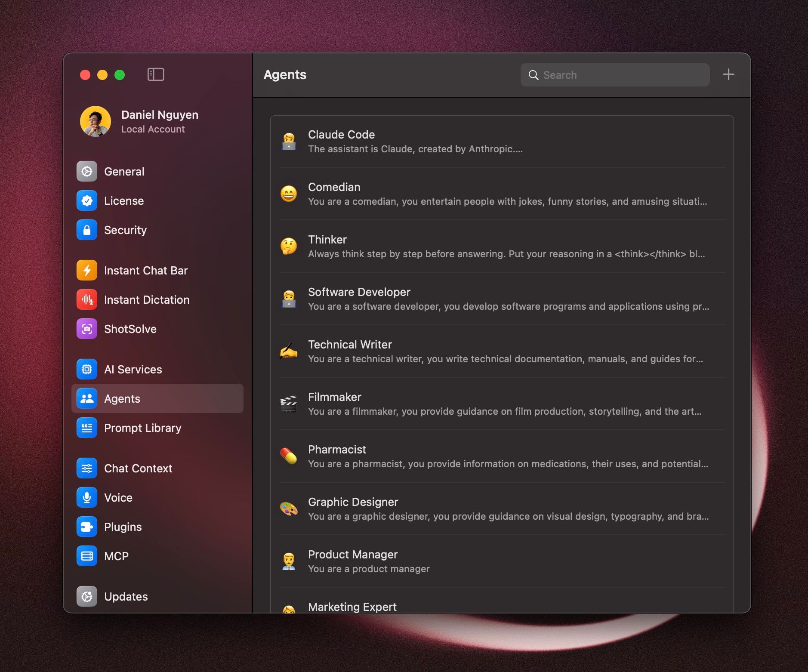Viewport: 808px width, 672px height.
Task: Open Instant Dictation settings
Action: click(x=146, y=300)
